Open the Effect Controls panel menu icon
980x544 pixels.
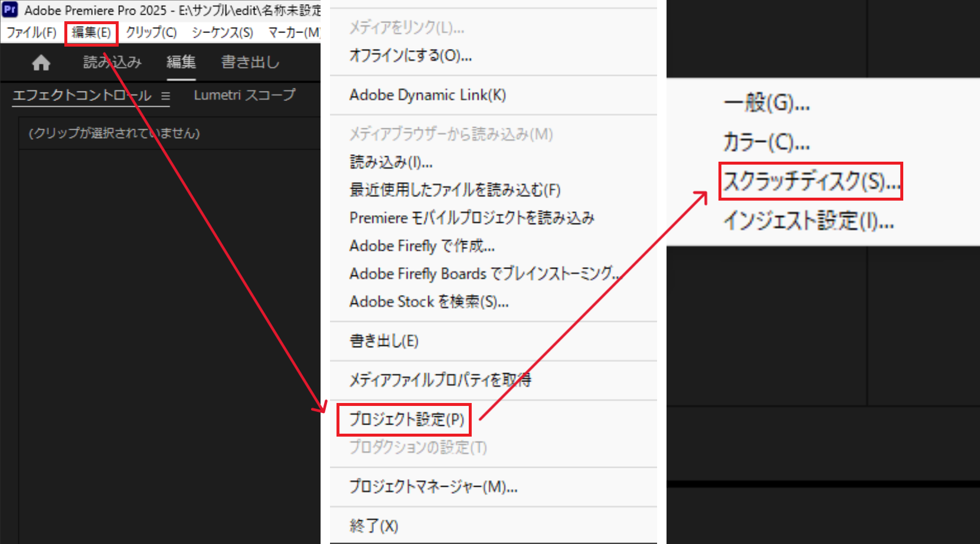[x=165, y=96]
